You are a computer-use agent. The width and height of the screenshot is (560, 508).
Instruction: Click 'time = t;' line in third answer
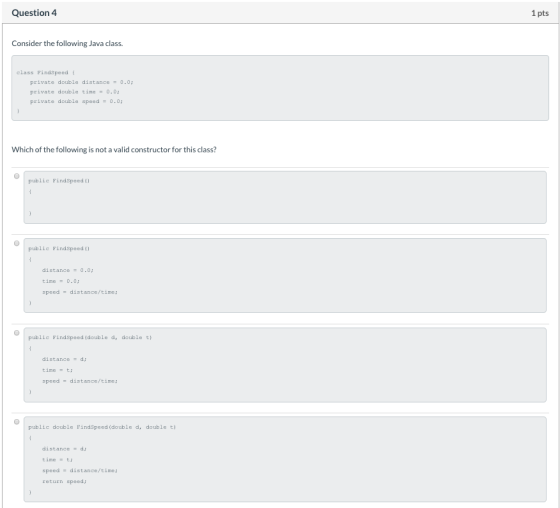coord(57,370)
